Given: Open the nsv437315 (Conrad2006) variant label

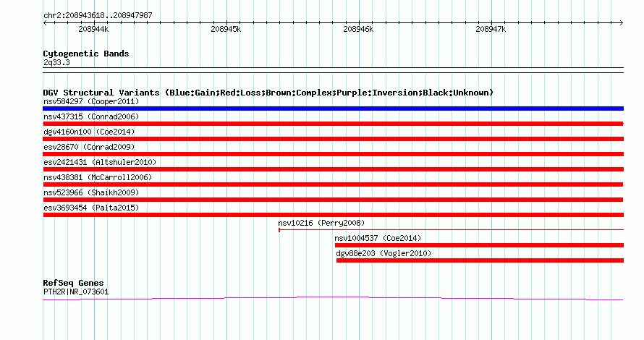Looking at the screenshot, I should pyautogui.click(x=91, y=116).
